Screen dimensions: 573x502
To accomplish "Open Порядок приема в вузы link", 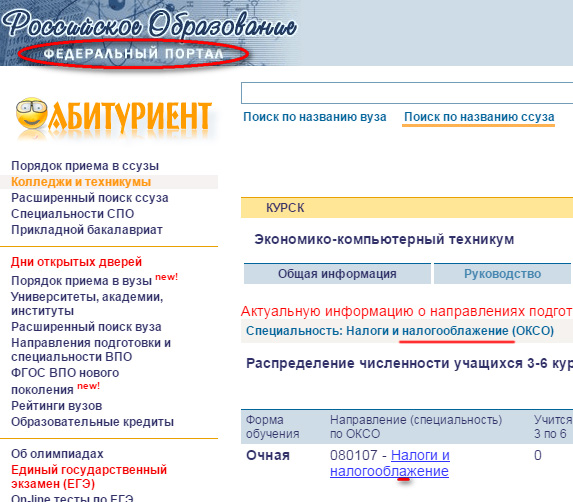I will (81, 281).
